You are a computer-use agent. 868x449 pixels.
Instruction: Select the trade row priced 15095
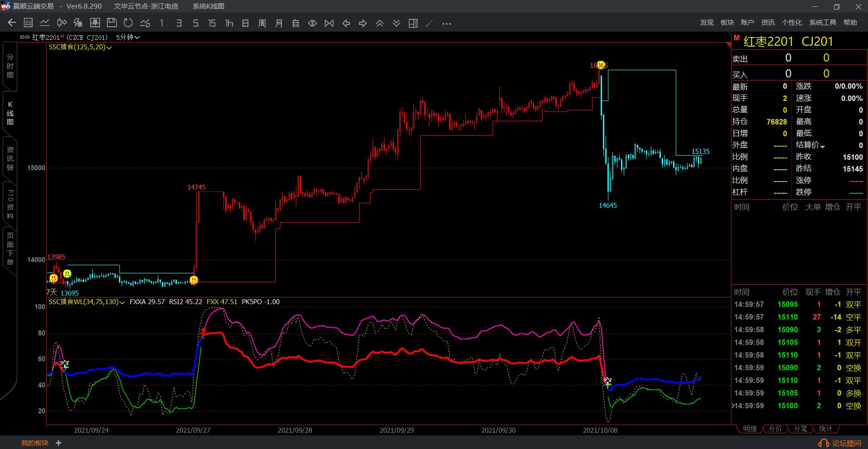(x=799, y=305)
